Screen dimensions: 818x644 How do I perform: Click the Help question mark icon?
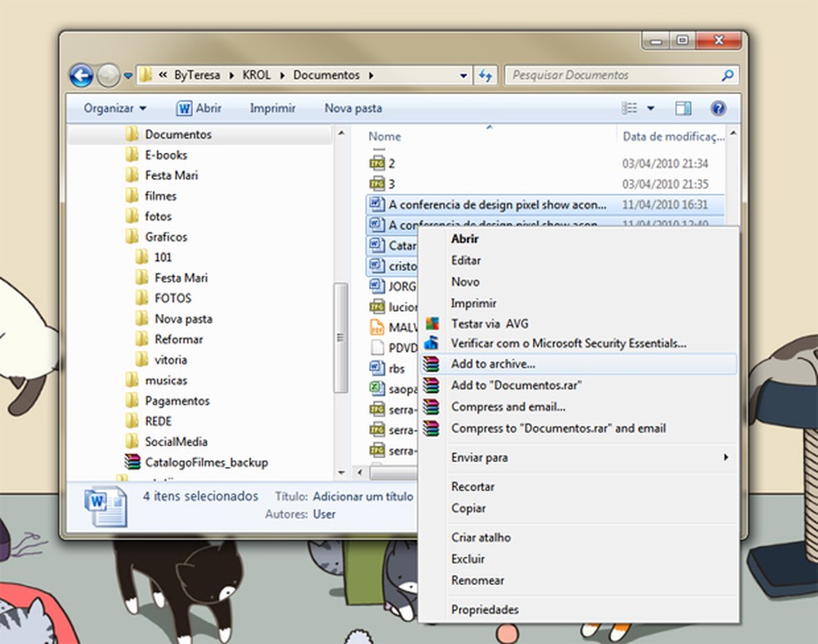coord(719,108)
